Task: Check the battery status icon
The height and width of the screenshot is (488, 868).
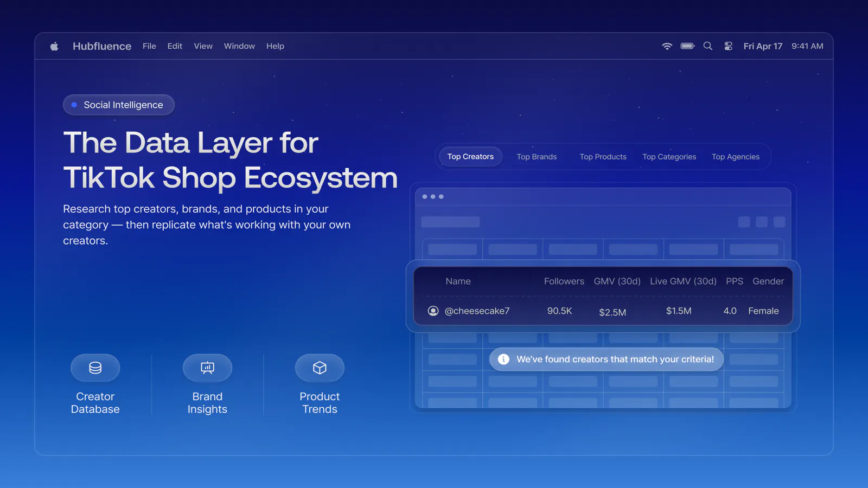Action: click(x=687, y=46)
